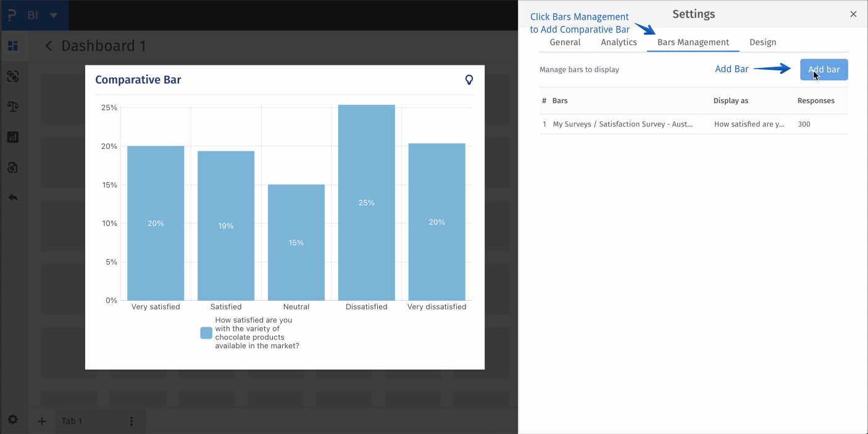Switch to the General settings tab
868x434 pixels.
coord(565,42)
